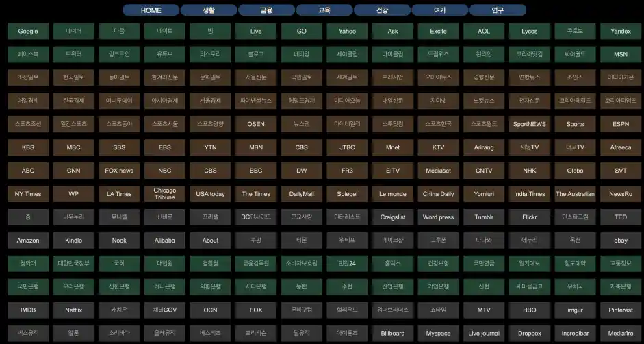Select the 교육 tab
644x344 pixels.
tap(324, 10)
